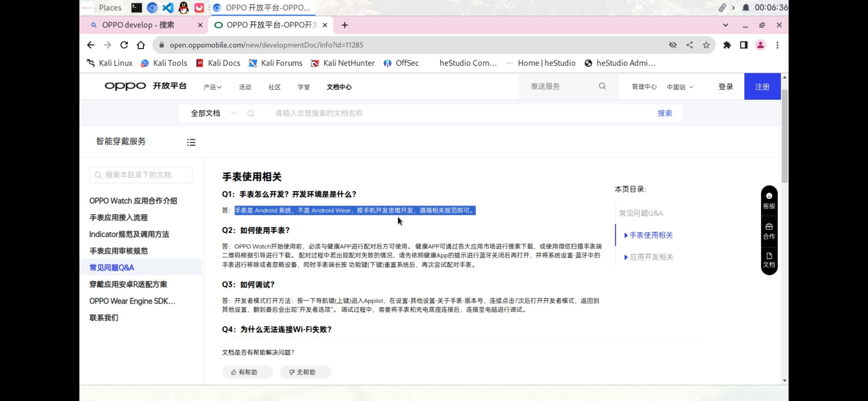
Task: Open Home | heStudio bookmark
Action: [x=541, y=63]
